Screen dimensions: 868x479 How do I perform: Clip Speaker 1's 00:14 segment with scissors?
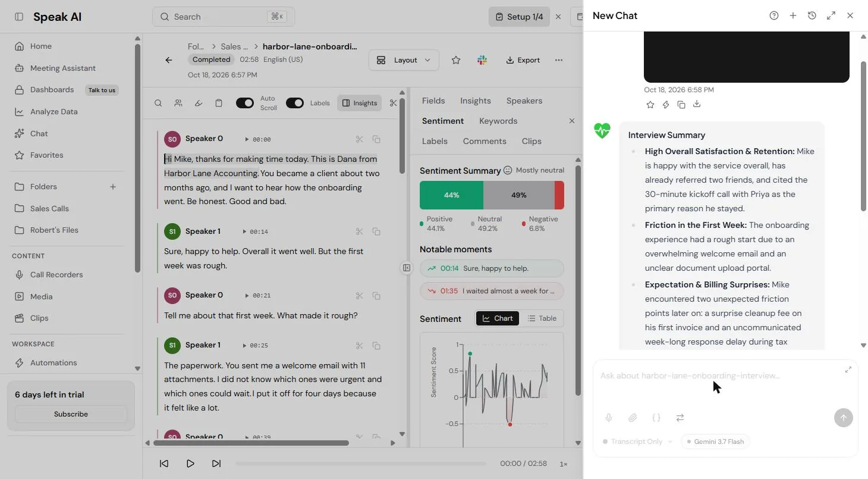click(x=359, y=231)
